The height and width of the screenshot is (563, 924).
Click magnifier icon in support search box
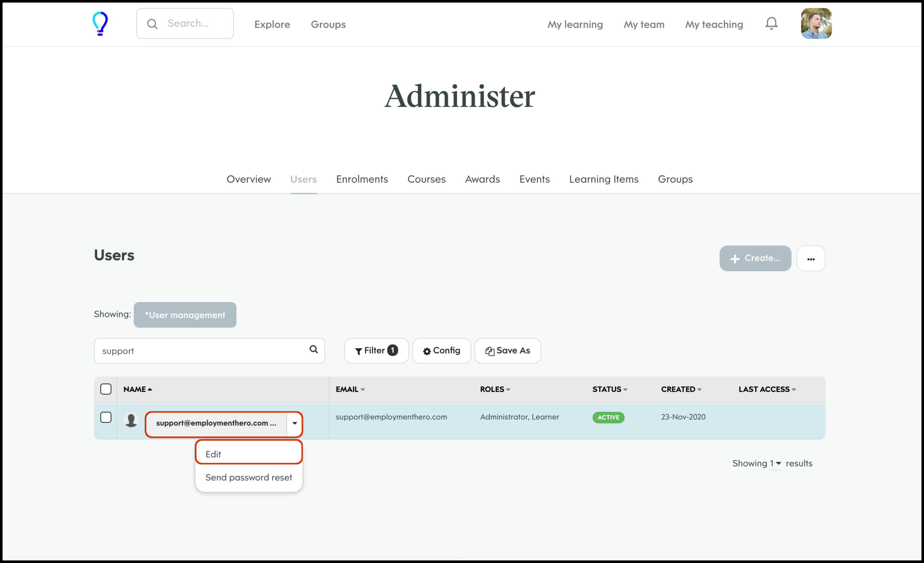click(313, 350)
